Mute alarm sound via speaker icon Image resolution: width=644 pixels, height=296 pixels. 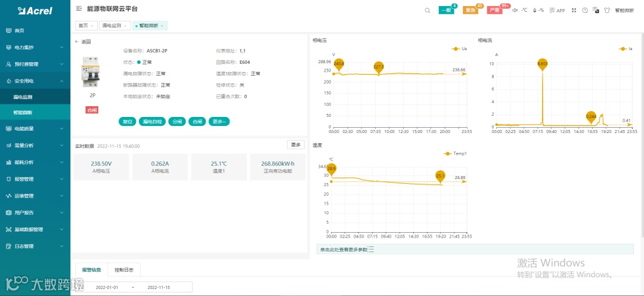click(x=515, y=10)
